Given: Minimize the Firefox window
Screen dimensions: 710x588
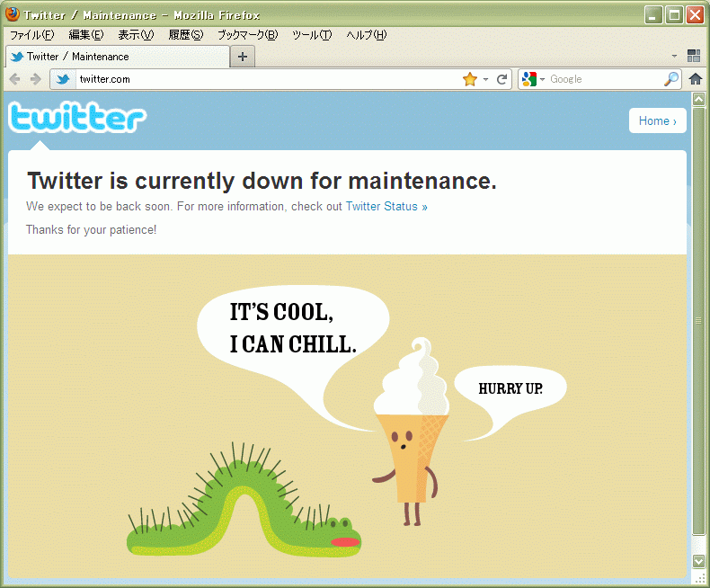Looking at the screenshot, I should [653, 15].
